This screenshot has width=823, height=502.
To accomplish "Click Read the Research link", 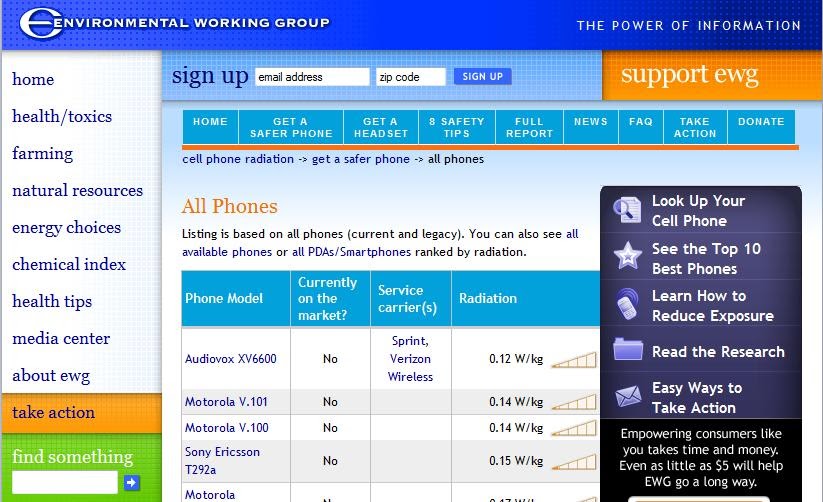I will (718, 352).
